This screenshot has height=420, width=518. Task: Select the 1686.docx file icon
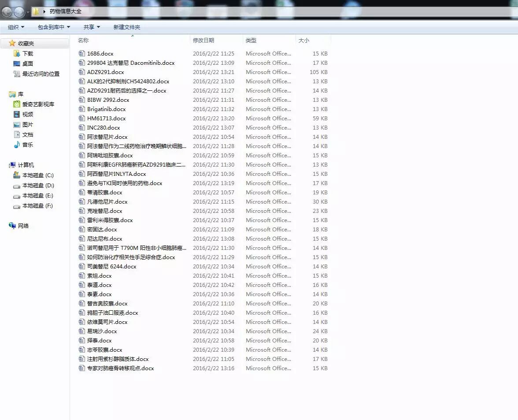81,53
